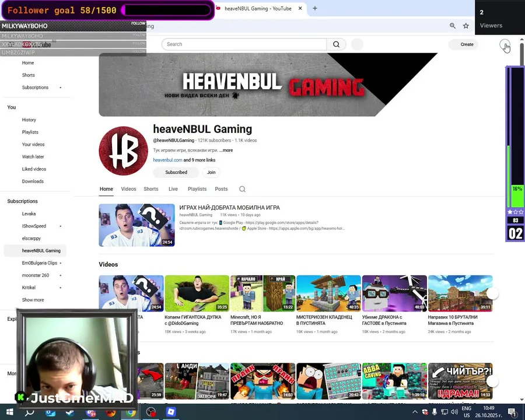525x420 pixels.
Task: Open the moonstar 260 subscription
Action: (x=36, y=275)
